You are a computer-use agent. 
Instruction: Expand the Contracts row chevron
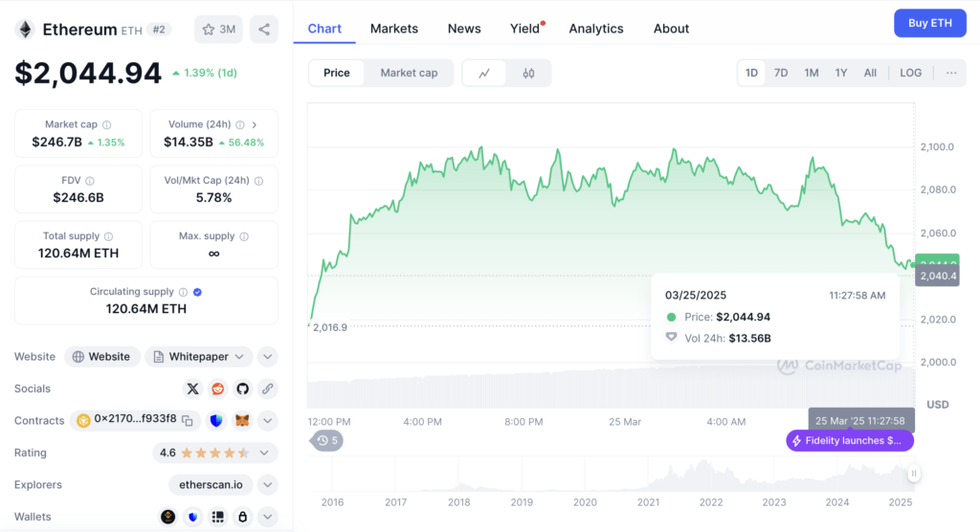(x=268, y=421)
